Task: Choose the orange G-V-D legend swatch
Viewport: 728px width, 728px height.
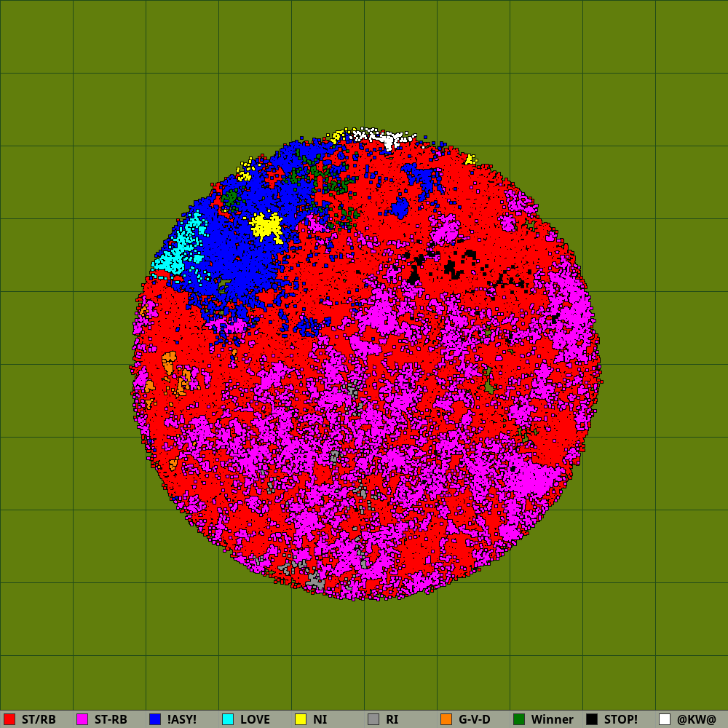Action: click(x=446, y=719)
